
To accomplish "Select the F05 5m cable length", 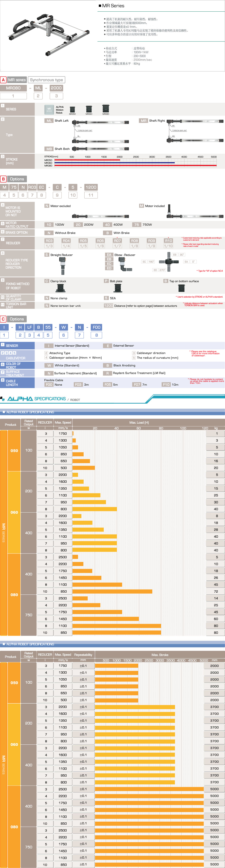I will (111, 384).
